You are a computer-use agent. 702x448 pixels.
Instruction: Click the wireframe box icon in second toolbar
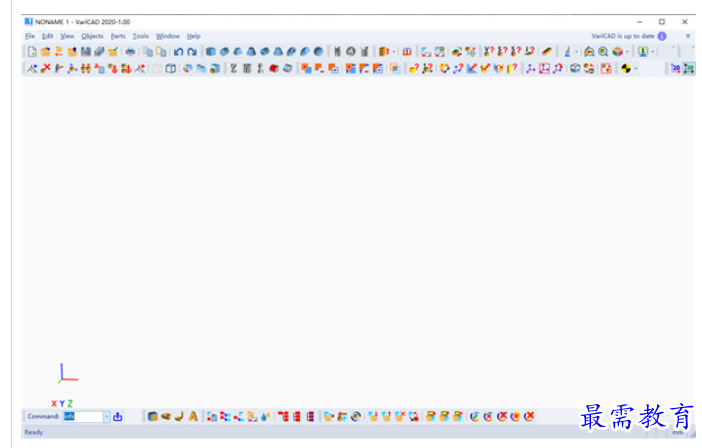click(x=171, y=68)
